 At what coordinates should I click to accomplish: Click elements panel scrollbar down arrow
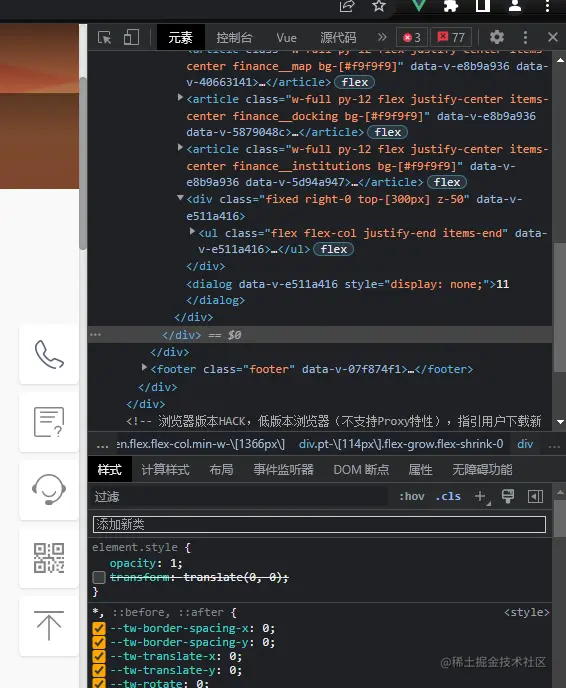(x=560, y=422)
